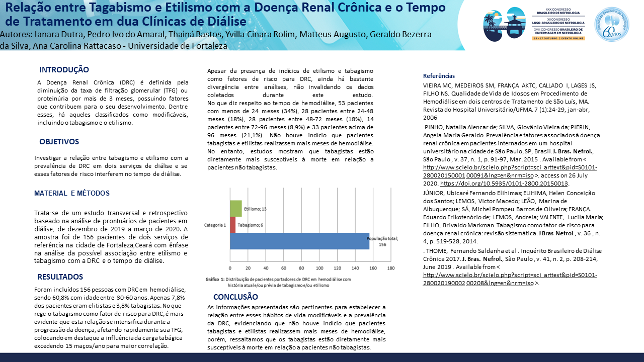This screenshot has height=362, width=644.
Task: Select the Referências heading
Action: pos(439,76)
